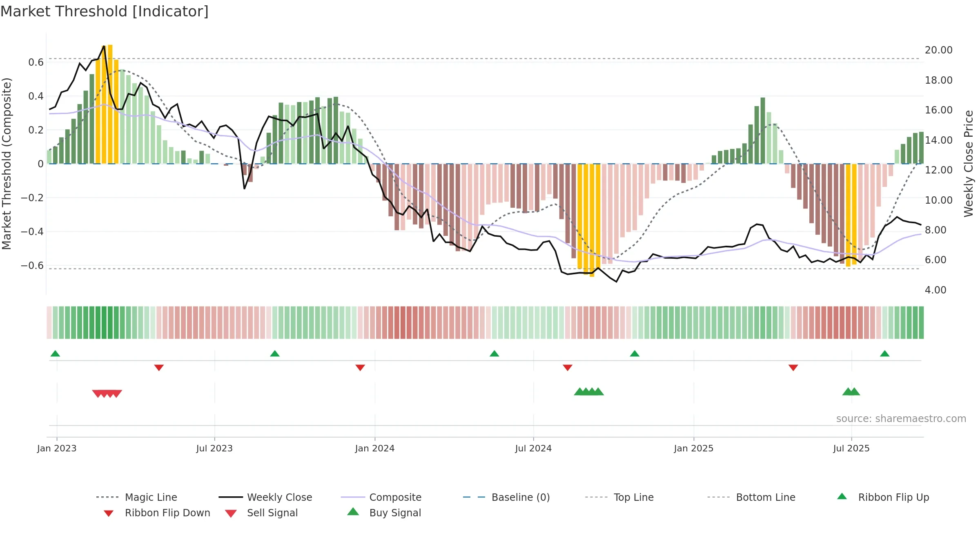
Task: Toggle the Sell Signal legend entry
Action: [x=261, y=513]
